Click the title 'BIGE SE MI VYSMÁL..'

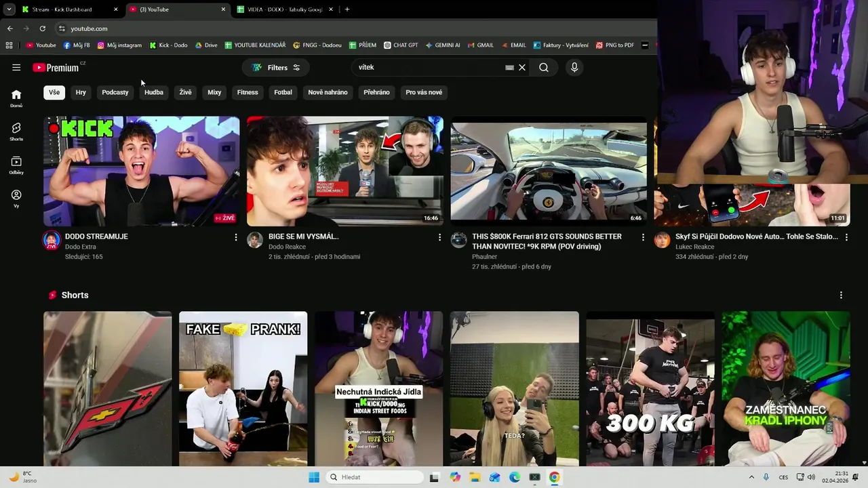303,237
